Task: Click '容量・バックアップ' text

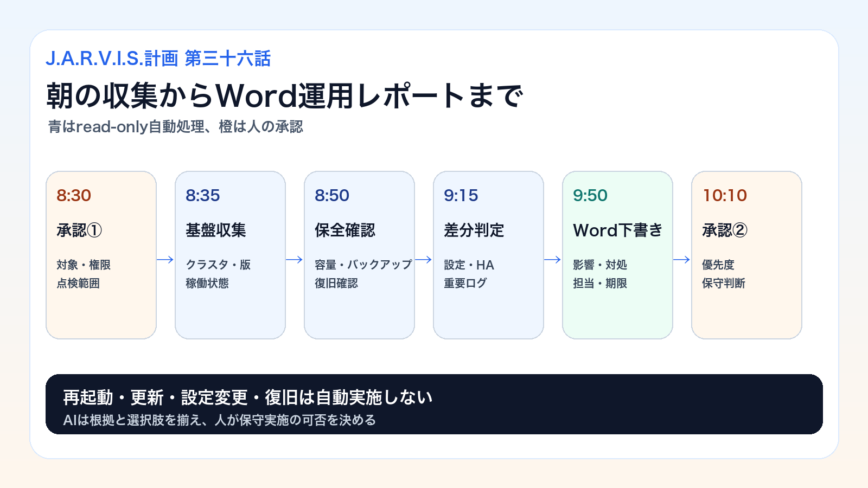Action: [x=363, y=265]
